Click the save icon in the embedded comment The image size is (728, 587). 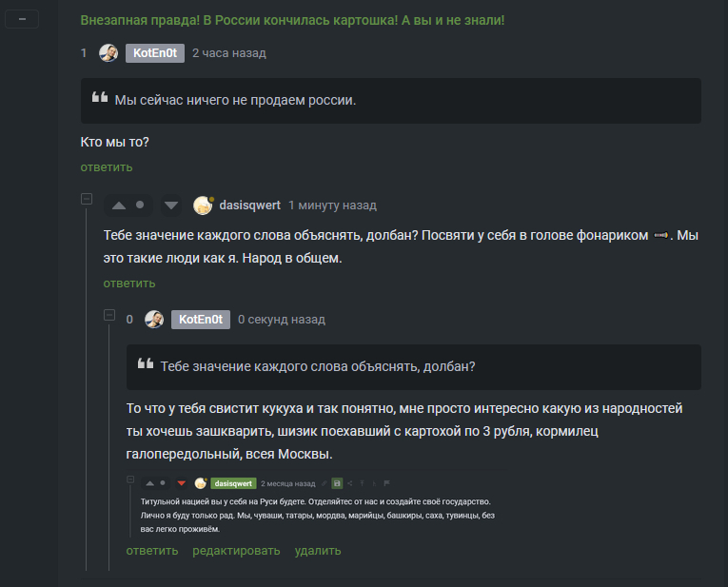[x=336, y=483]
